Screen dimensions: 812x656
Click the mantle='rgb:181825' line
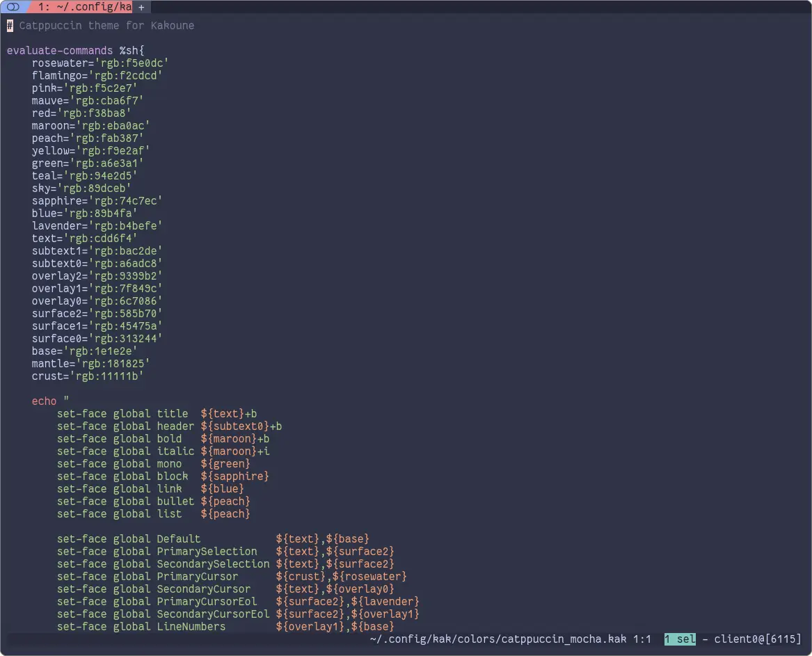[x=90, y=363]
